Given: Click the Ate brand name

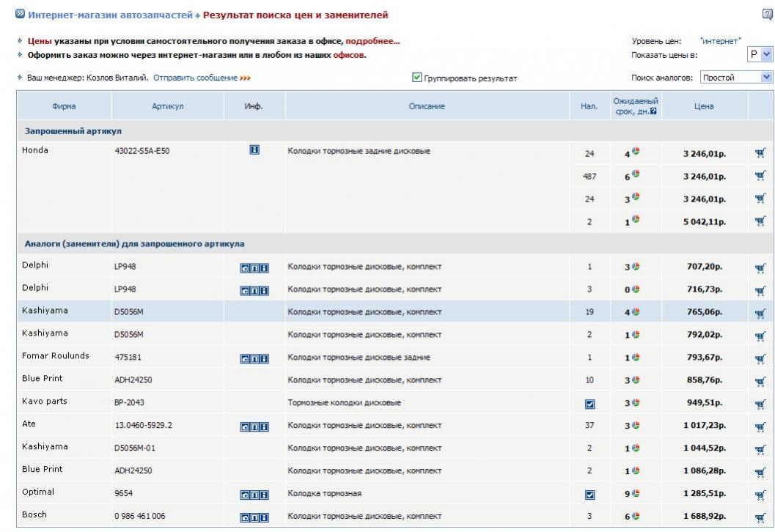Looking at the screenshot, I should (29, 424).
